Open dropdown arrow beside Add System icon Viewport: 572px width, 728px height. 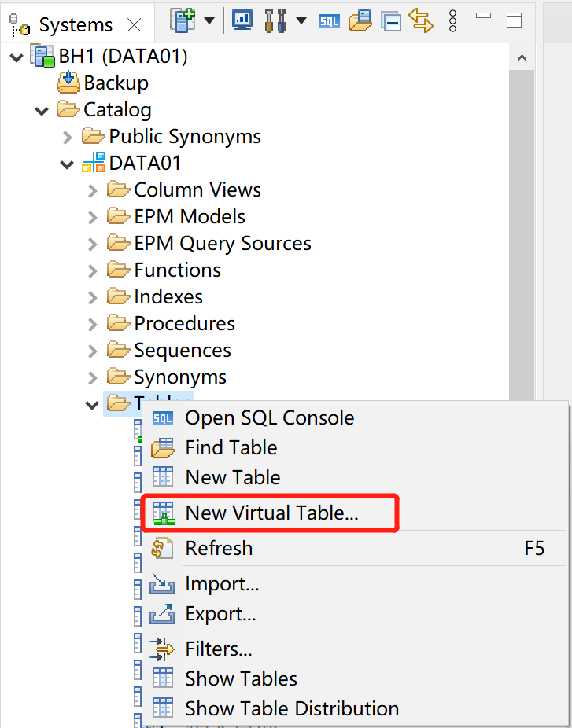[209, 20]
